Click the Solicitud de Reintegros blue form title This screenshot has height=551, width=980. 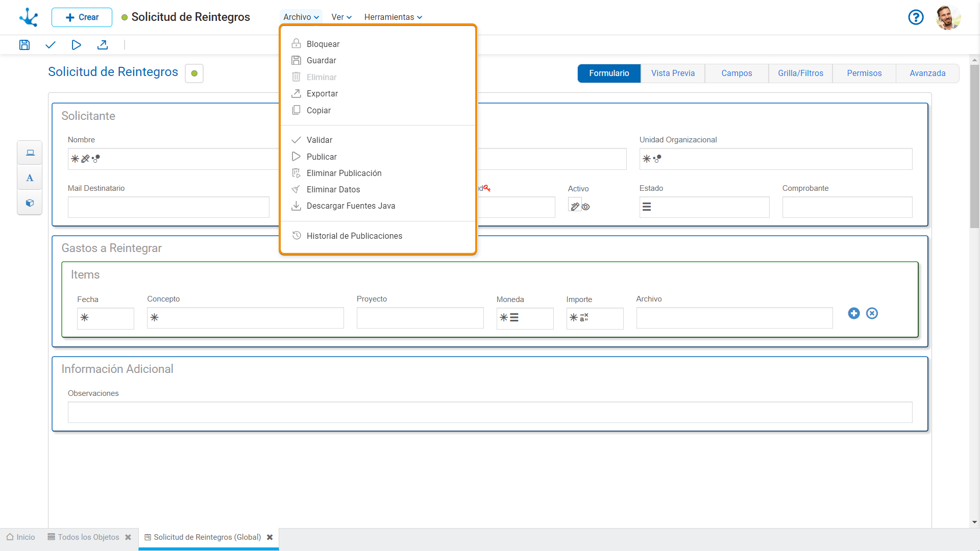(113, 72)
